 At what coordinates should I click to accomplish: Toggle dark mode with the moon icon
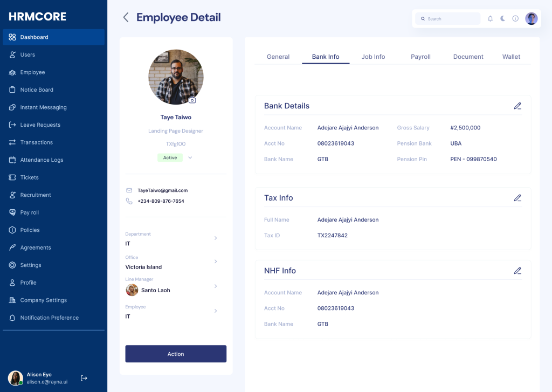[x=503, y=18]
